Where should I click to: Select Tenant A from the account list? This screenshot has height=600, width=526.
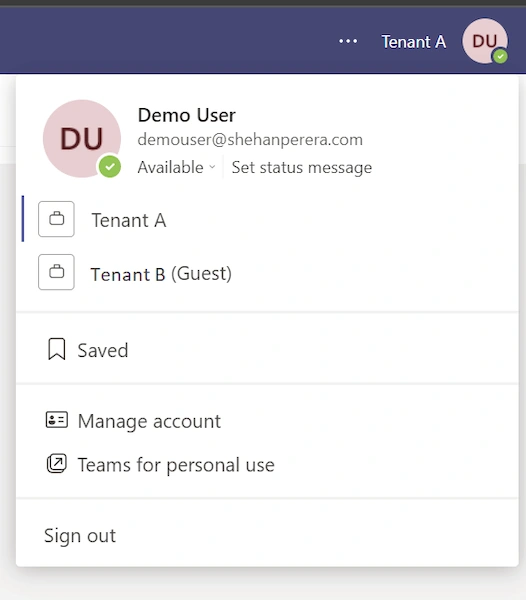coord(267,219)
